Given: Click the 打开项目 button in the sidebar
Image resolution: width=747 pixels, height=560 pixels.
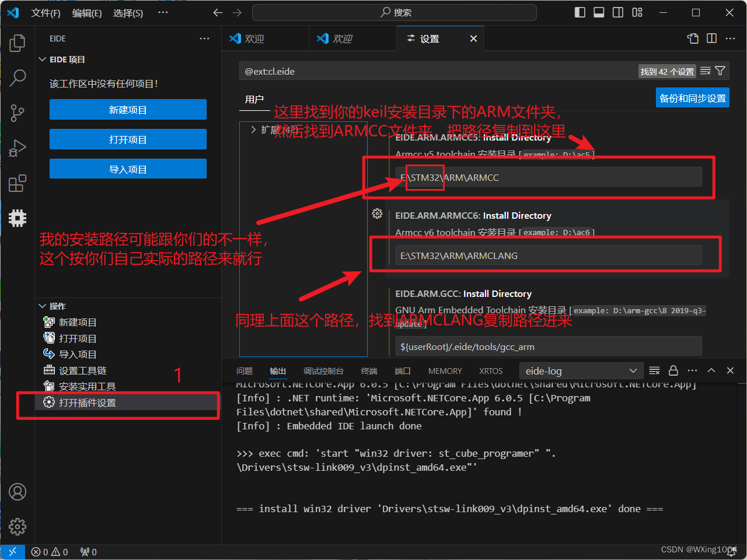Looking at the screenshot, I should tap(128, 139).
